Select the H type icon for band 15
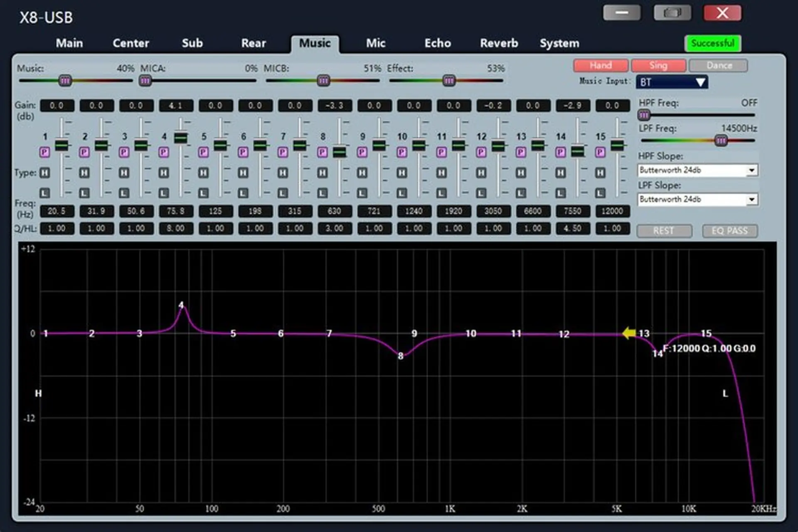The height and width of the screenshot is (532, 798). point(600,172)
